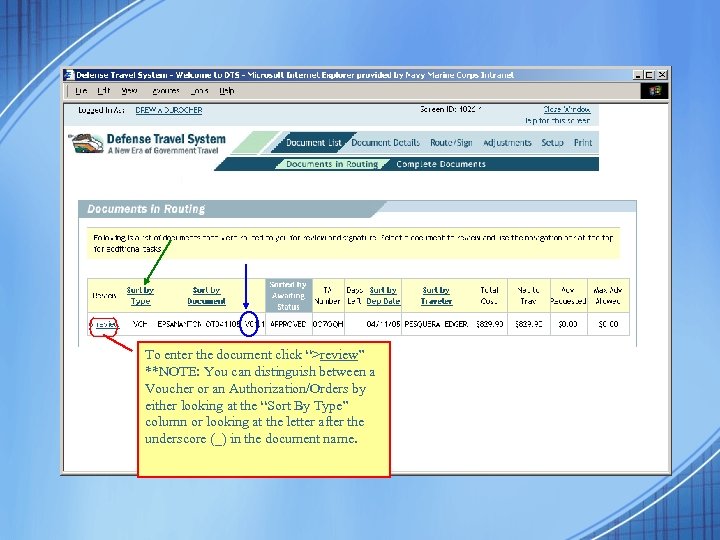Switch to the Document List tab
The image size is (720, 540).
314,143
